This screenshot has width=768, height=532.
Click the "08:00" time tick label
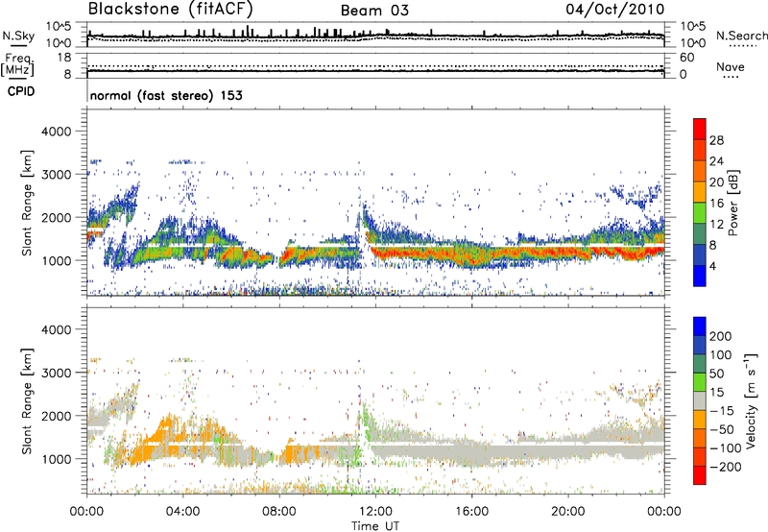point(278,512)
